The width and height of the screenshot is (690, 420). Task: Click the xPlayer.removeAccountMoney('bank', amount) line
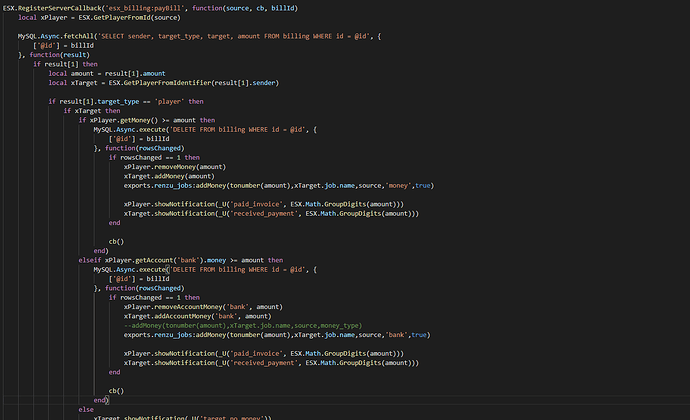(203, 307)
